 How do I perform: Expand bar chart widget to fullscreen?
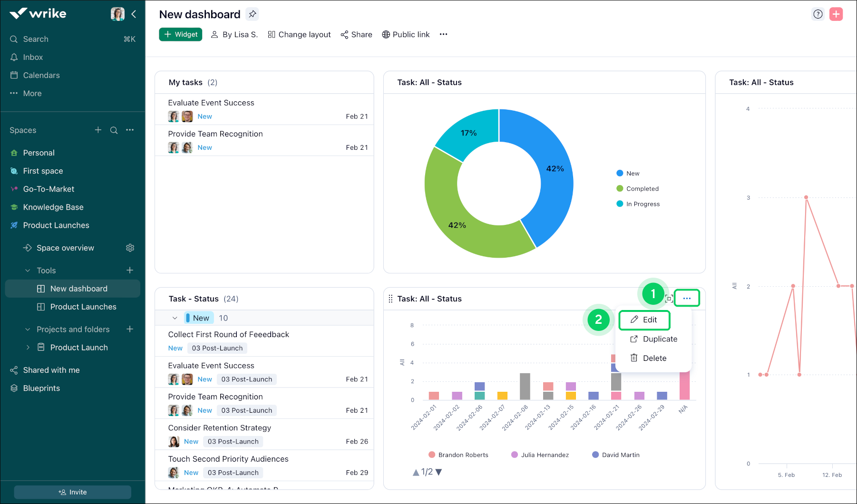pos(669,299)
